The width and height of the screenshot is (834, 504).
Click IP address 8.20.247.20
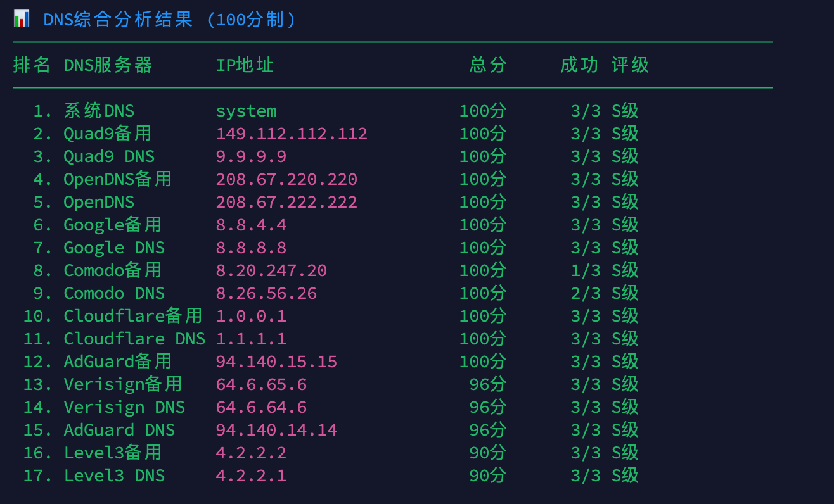coord(271,270)
